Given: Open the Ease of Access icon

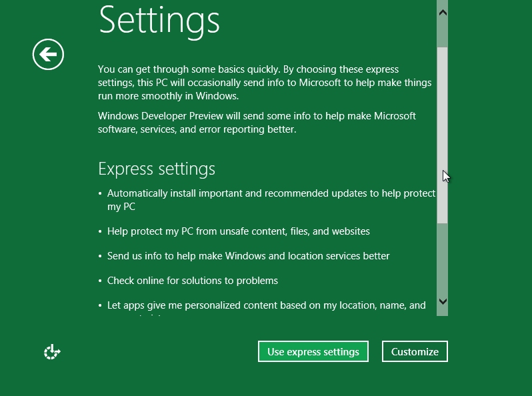Looking at the screenshot, I should click(52, 352).
